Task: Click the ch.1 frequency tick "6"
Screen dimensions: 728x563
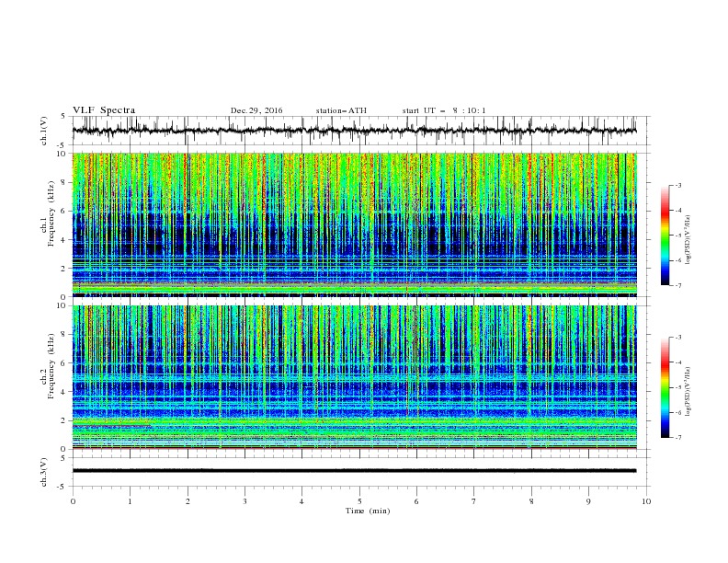Action: tap(65, 211)
